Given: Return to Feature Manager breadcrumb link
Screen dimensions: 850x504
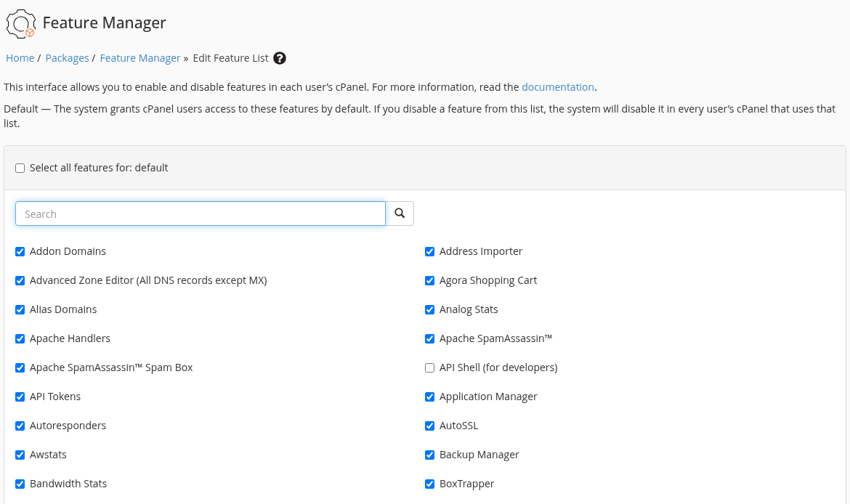Looking at the screenshot, I should point(140,58).
